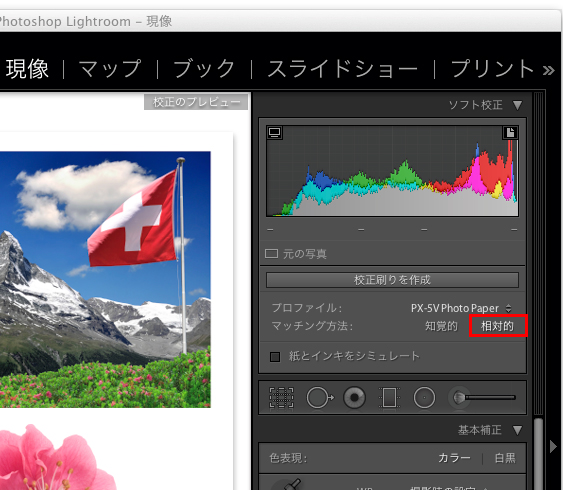
Task: Switch to the 現像 module
Action: pos(27,69)
